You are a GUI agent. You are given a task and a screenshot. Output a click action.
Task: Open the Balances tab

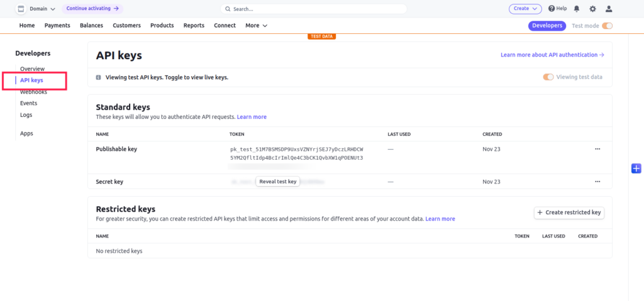(92, 26)
